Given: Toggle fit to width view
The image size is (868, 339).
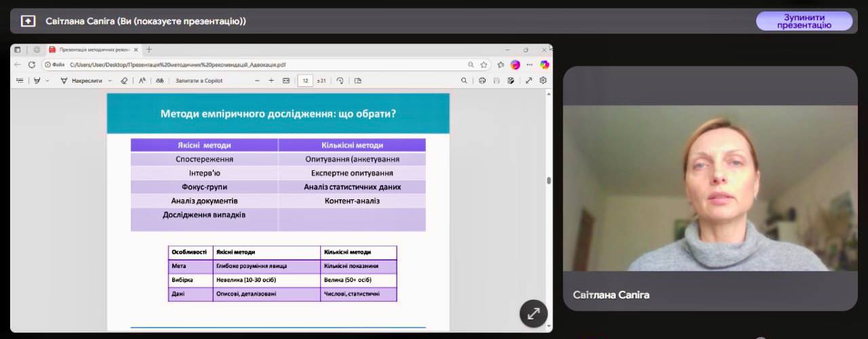Looking at the screenshot, I should pos(286,80).
